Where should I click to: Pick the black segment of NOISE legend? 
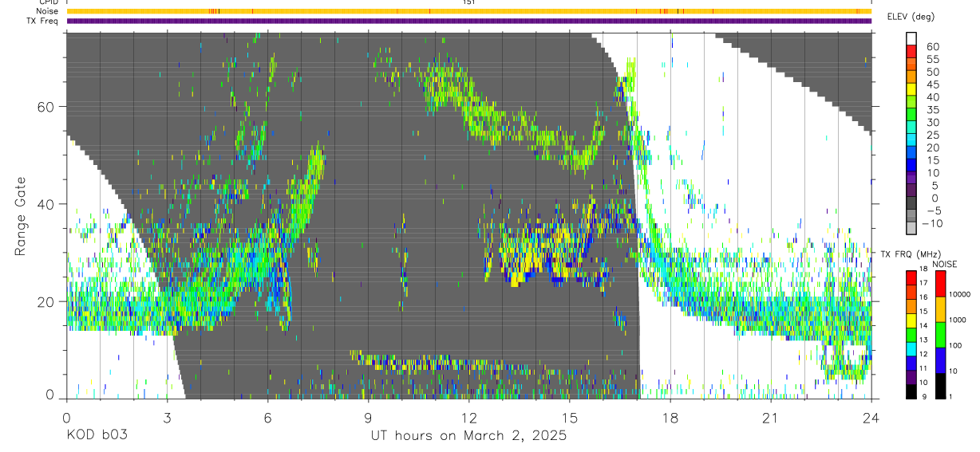940,386
